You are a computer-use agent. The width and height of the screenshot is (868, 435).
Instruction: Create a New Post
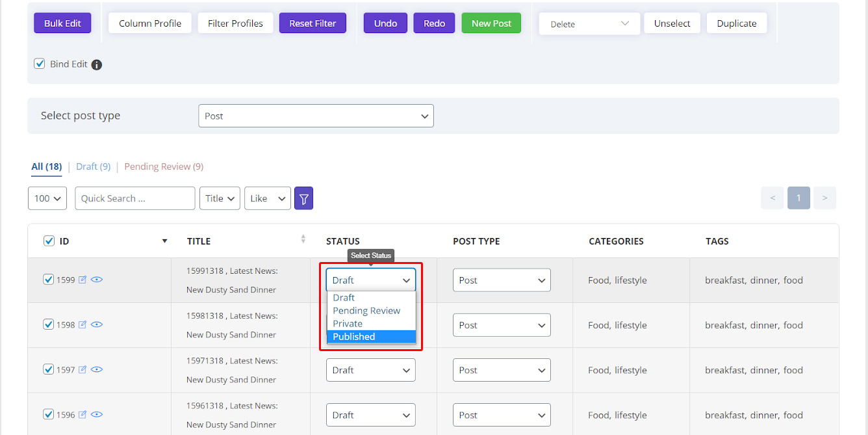tap(491, 23)
